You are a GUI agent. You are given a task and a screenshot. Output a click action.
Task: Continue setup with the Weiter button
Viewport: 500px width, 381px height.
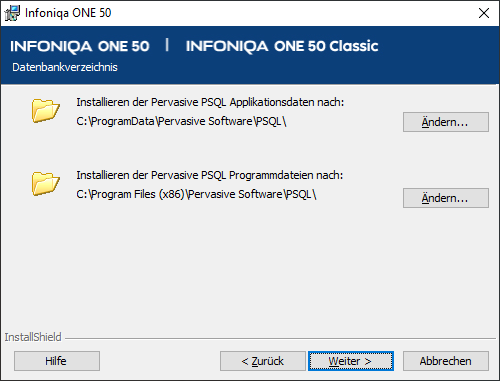pyautogui.click(x=351, y=361)
